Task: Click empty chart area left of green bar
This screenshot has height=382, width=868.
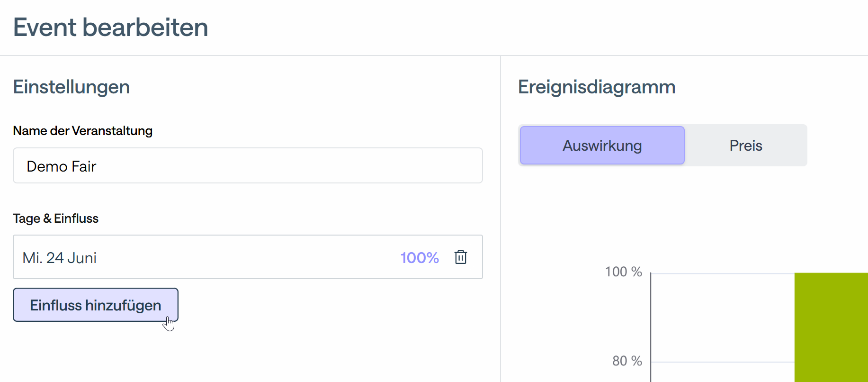Action: tap(722, 318)
